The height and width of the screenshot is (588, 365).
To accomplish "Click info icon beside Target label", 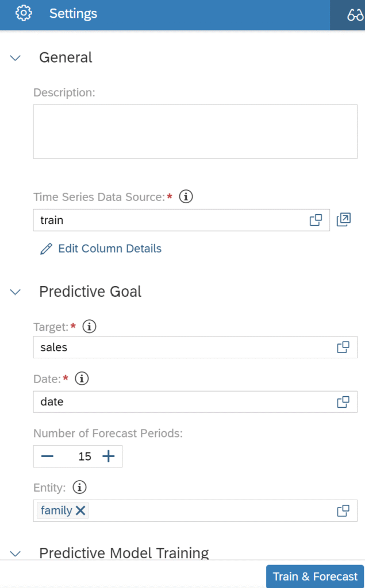I will pos(89,327).
